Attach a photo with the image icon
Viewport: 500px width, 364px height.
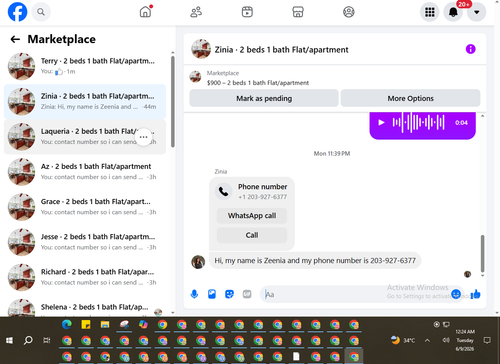tap(212, 294)
